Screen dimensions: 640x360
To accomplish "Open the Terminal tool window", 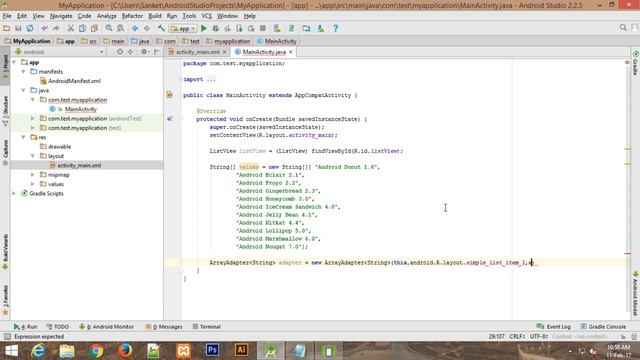I will (207, 327).
